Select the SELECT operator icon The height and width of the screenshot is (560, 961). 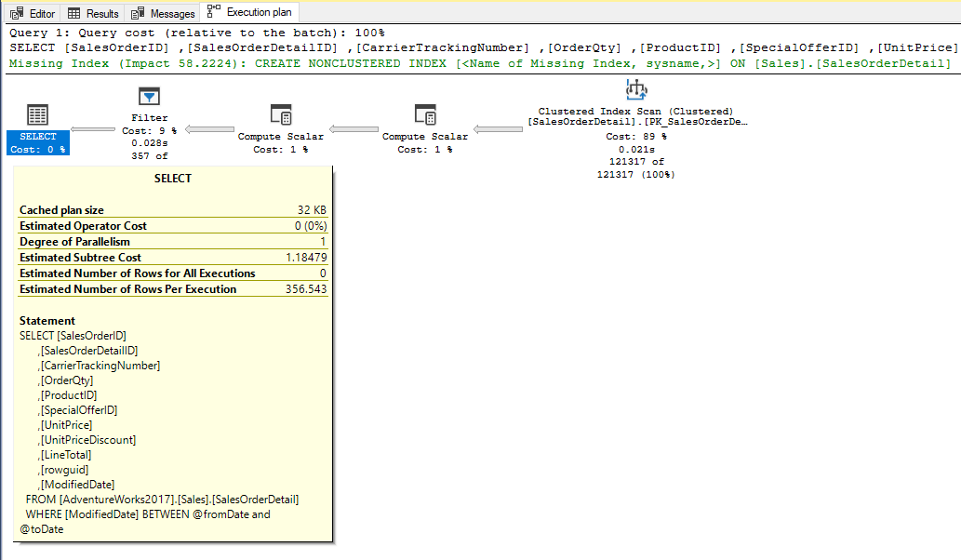37,115
